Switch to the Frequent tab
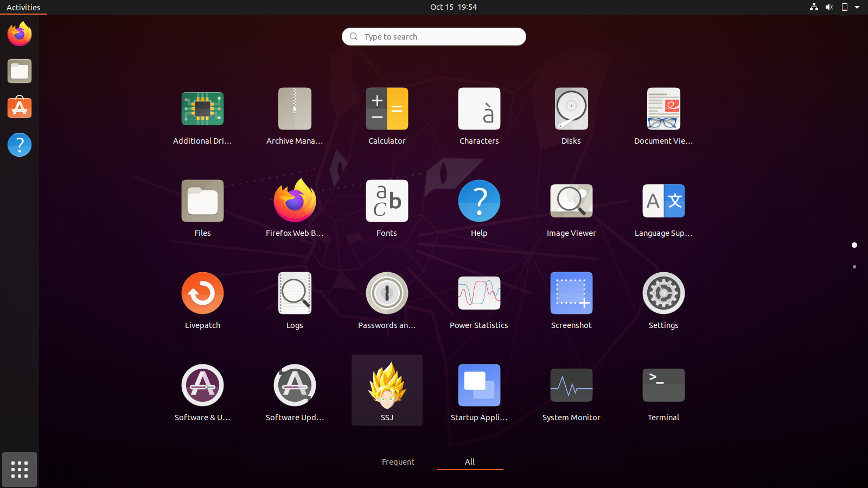 pyautogui.click(x=398, y=462)
